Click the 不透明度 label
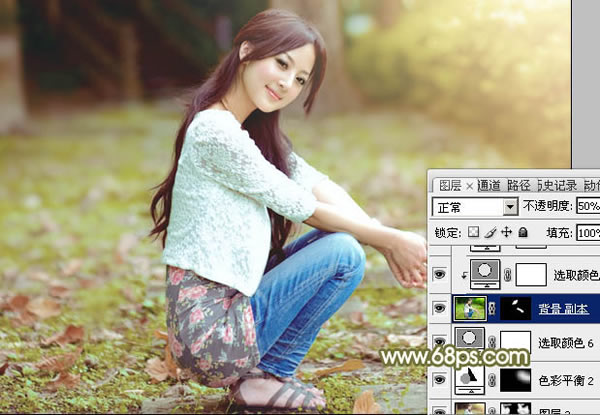Viewport: 600px width, 415px height. (x=547, y=206)
